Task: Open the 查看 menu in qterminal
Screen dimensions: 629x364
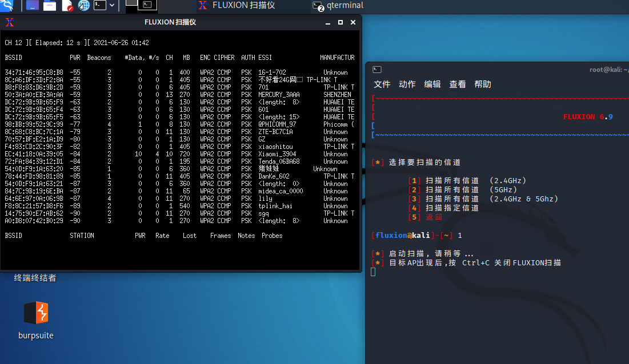Action: tap(457, 84)
